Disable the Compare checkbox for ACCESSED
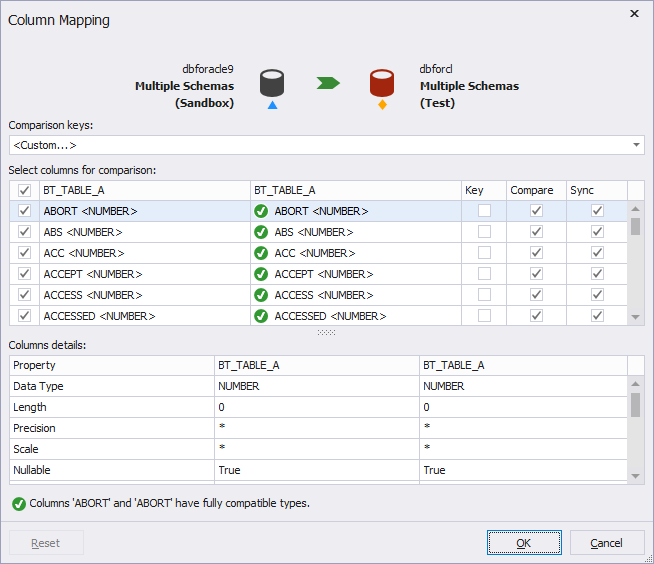Viewport: 654px width, 564px height. [536, 315]
